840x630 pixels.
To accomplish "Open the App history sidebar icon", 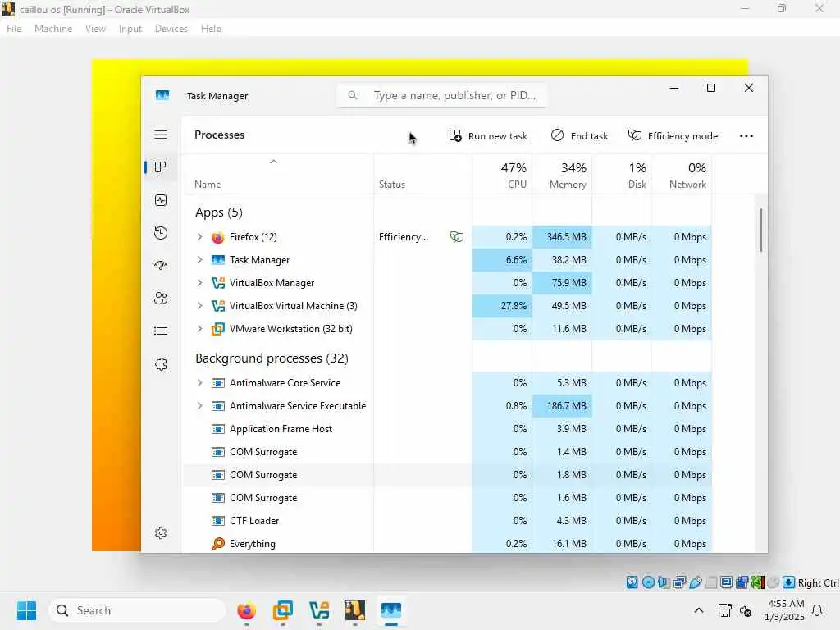I will 161,233.
